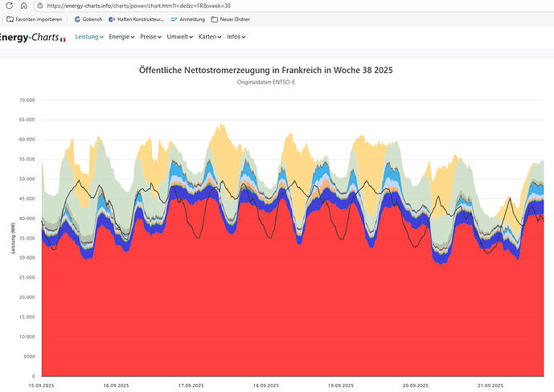Expand the Energie menu
The height and width of the screenshot is (392, 554).
coord(121,37)
